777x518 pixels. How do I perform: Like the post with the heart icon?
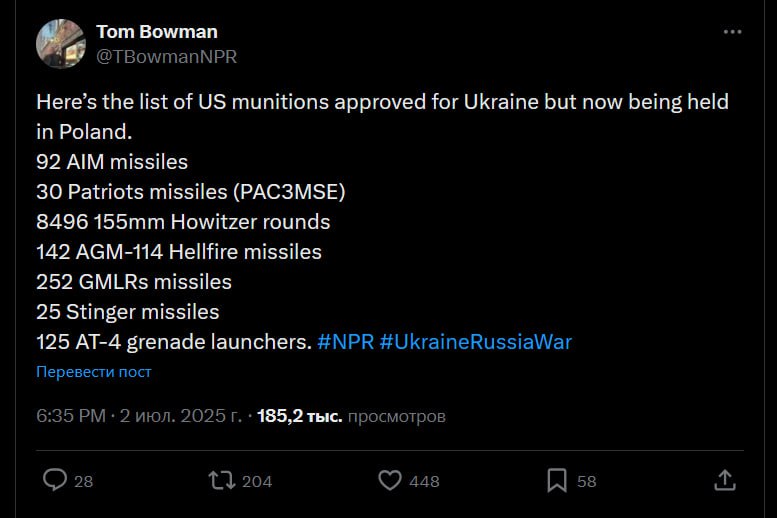tap(390, 480)
